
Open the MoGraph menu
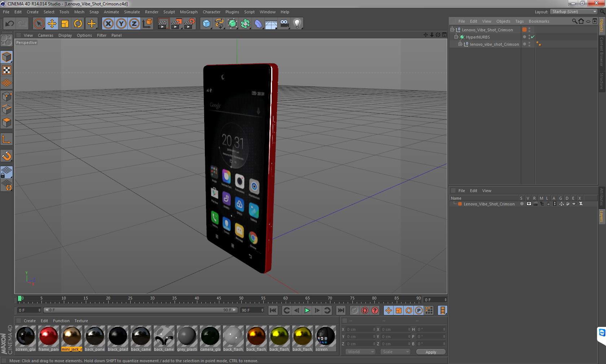189,12
